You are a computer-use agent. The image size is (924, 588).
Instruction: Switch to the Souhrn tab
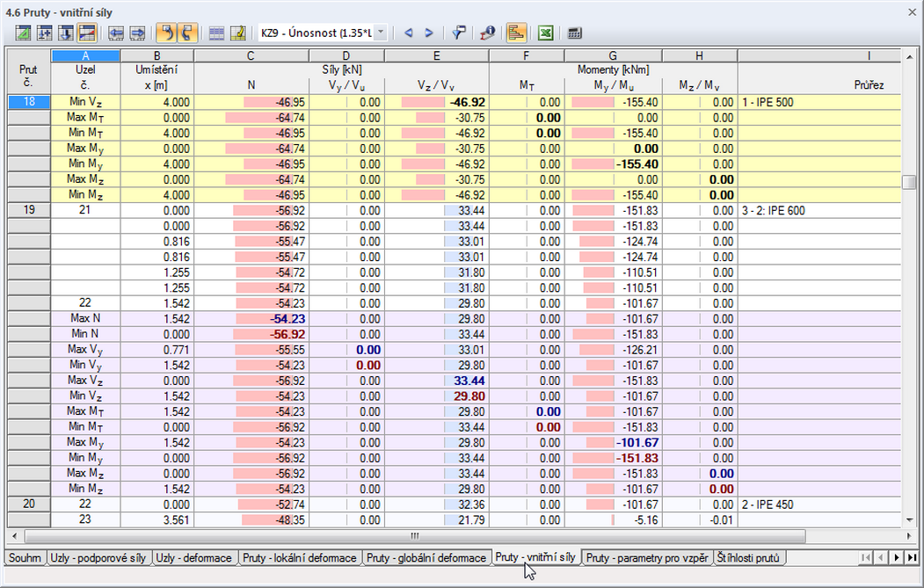[x=25, y=558]
